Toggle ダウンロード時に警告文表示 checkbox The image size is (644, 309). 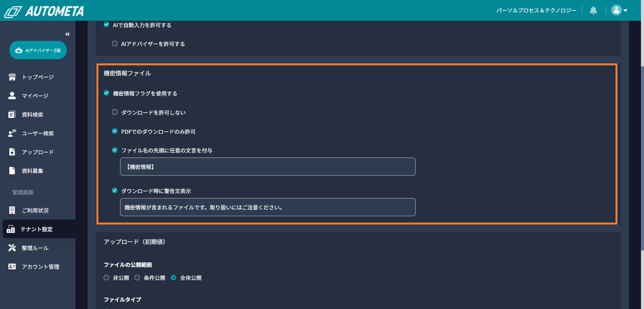click(x=115, y=191)
